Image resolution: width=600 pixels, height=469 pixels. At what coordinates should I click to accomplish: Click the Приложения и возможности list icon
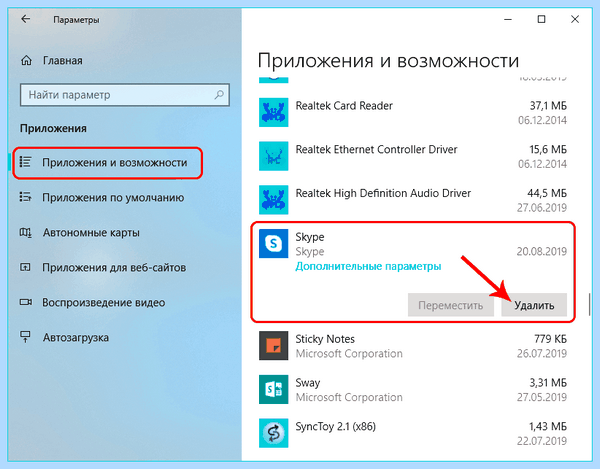coord(25,162)
